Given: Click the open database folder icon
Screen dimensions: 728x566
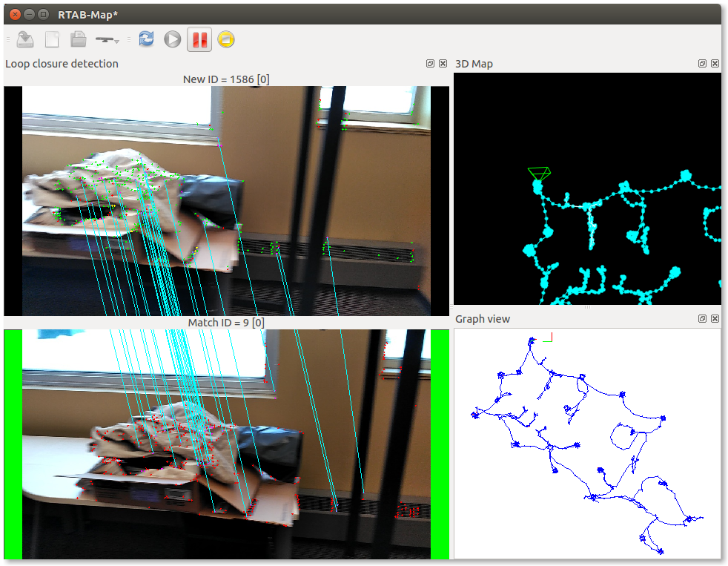Looking at the screenshot, I should [x=78, y=39].
